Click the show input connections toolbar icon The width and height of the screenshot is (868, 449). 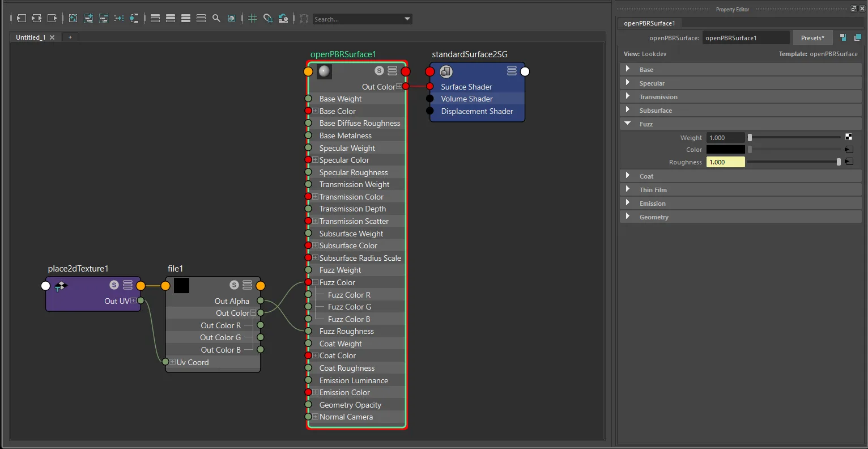(x=21, y=19)
